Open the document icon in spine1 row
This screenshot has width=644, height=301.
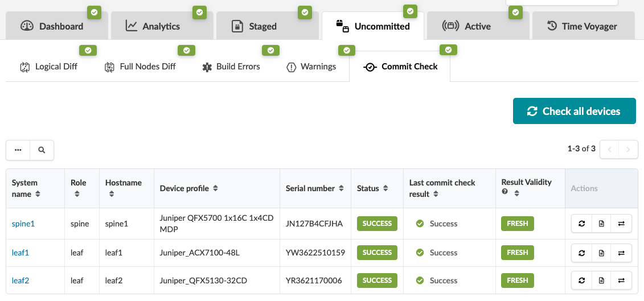601,224
